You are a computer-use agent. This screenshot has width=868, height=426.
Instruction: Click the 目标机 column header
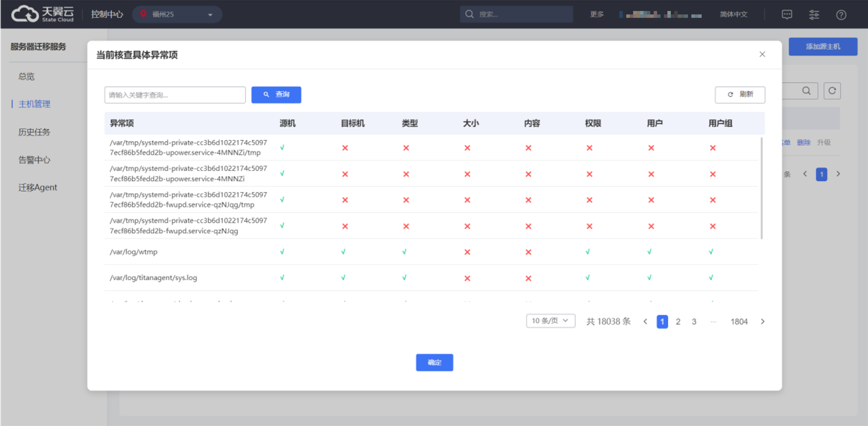pos(353,123)
